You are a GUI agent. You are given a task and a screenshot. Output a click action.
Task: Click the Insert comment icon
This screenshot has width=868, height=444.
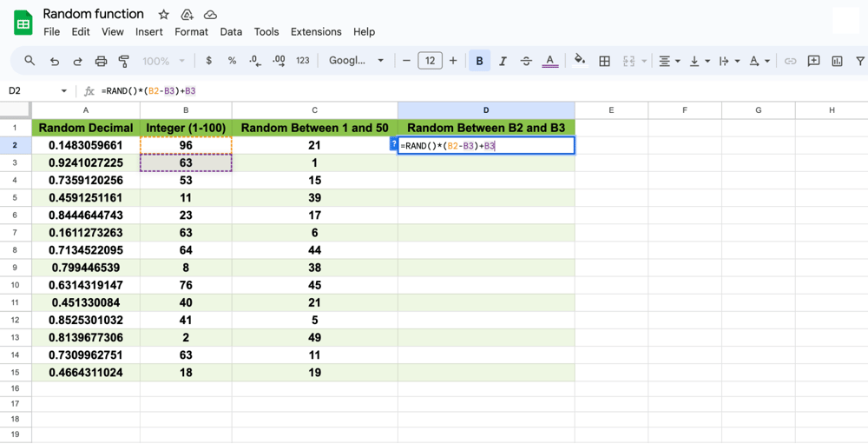(813, 61)
